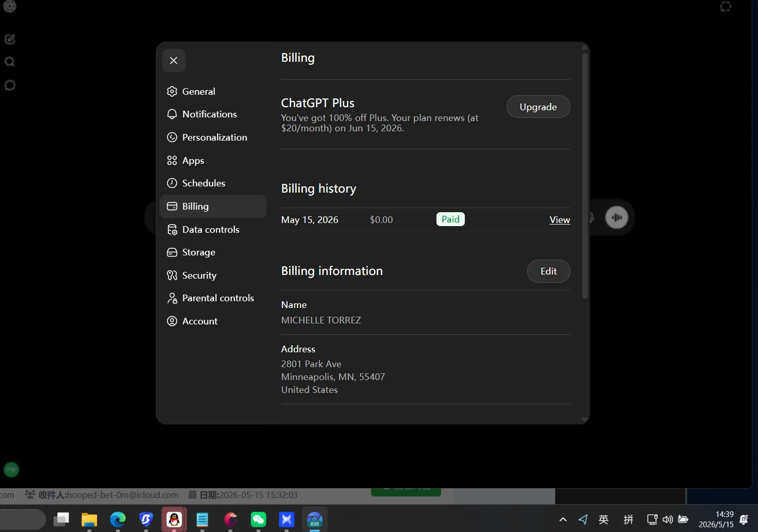Click the Minneapolis, MN, 55407 line
The height and width of the screenshot is (532, 758).
coord(333,377)
